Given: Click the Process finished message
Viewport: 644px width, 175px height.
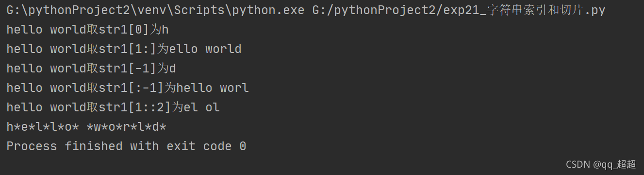Looking at the screenshot, I should pyautogui.click(x=126, y=146).
